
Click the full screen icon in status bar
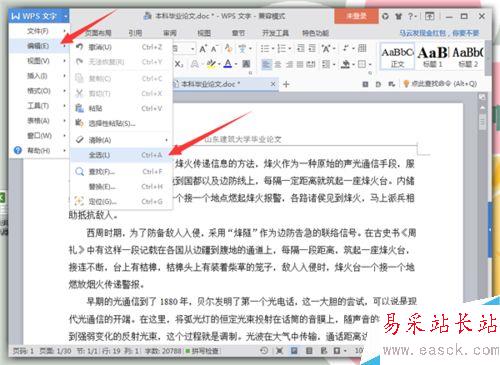pos(279,350)
